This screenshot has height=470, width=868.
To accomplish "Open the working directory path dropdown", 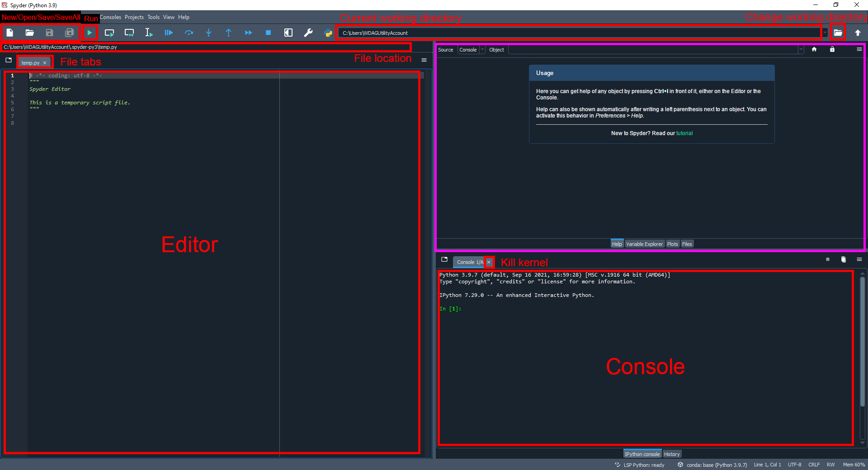I will click(x=825, y=33).
